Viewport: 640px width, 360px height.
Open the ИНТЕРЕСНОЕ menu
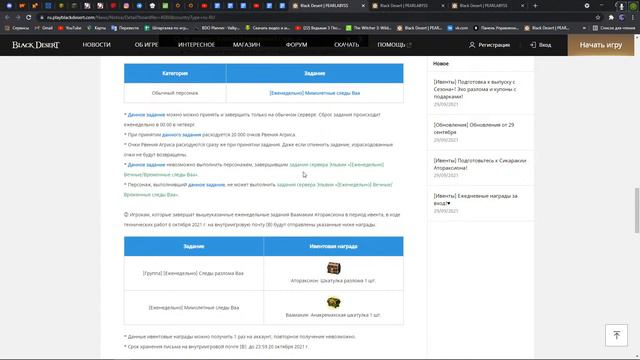pos(196,45)
